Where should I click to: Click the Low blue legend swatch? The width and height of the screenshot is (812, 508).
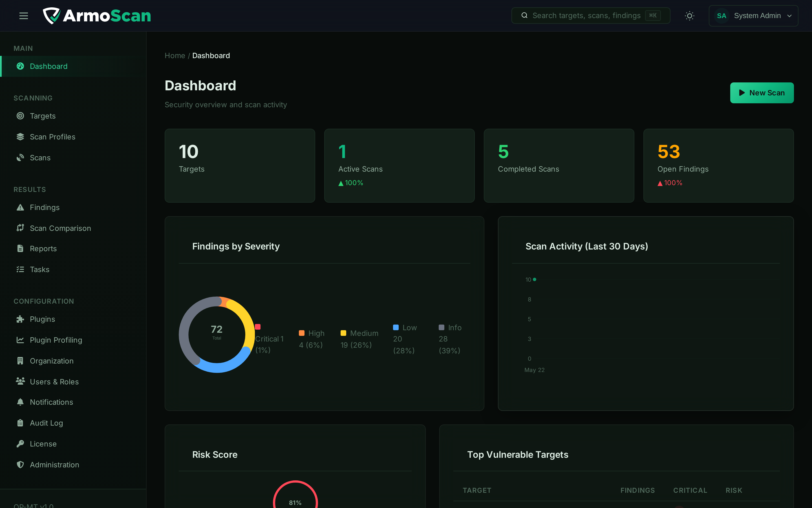pos(396,327)
